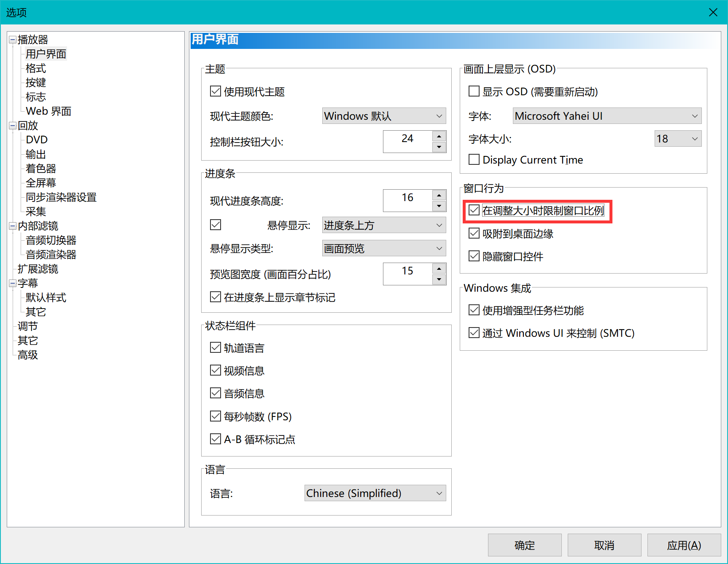Open the 高级 settings page
Image resolution: width=728 pixels, height=564 pixels.
click(28, 355)
